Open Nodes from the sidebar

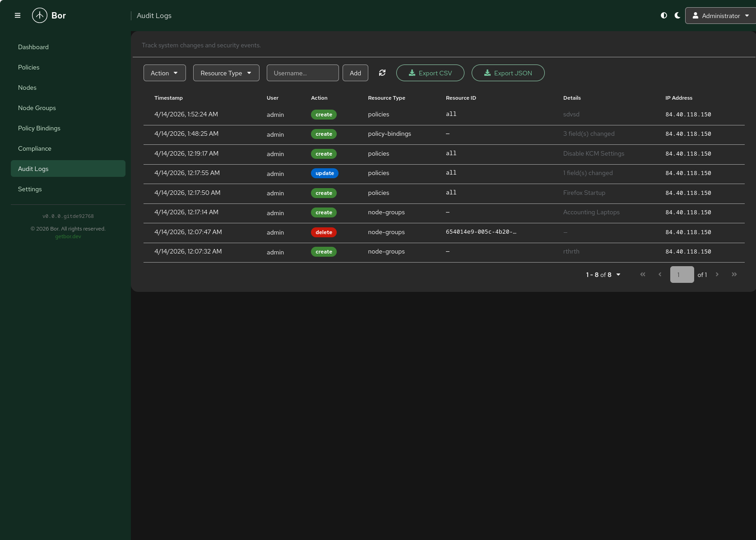[68, 88]
